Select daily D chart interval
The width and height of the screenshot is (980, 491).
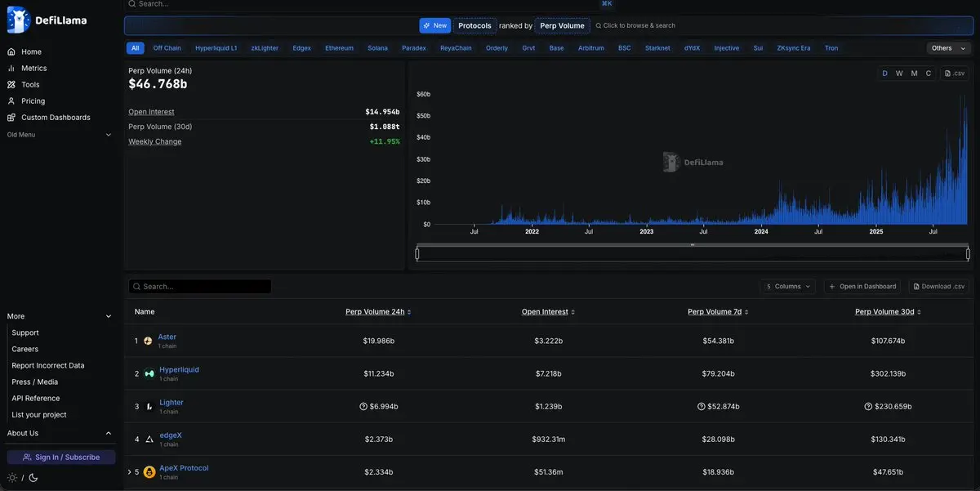(x=884, y=74)
